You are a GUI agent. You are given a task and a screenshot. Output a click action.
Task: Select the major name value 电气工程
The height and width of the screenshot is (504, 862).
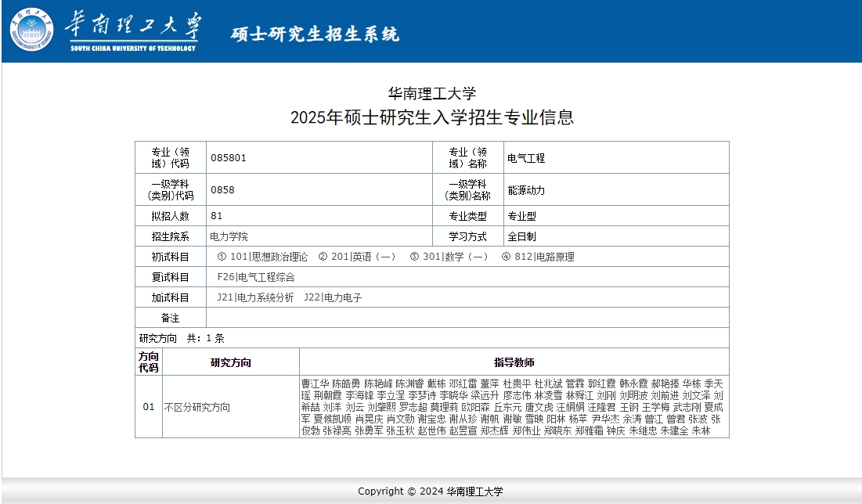[x=525, y=158]
